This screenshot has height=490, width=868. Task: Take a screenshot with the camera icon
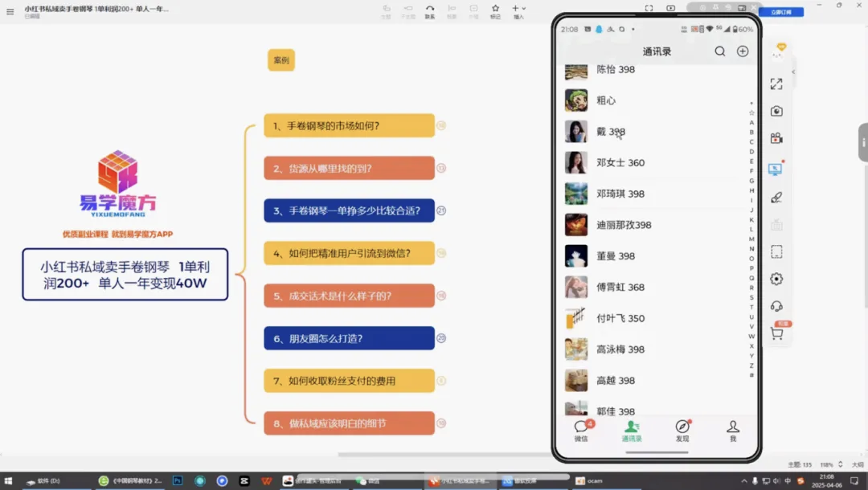tap(776, 112)
